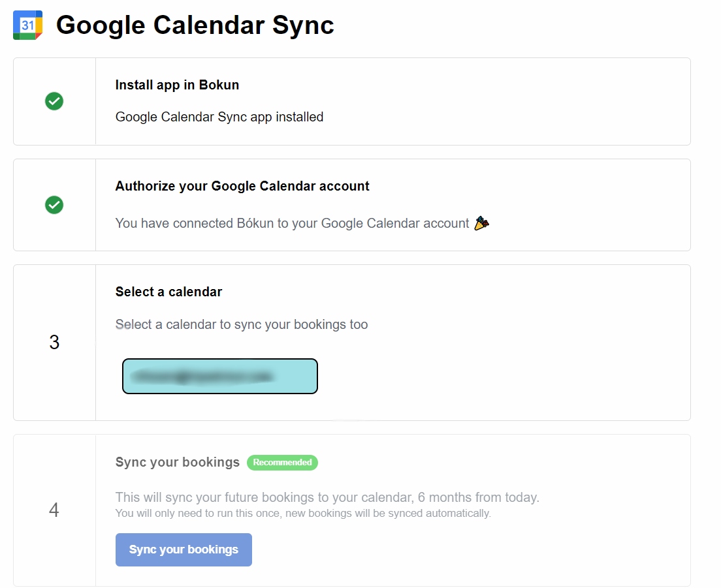Click the Google Calendar Sync app installed text
The image size is (721, 588).
219,117
